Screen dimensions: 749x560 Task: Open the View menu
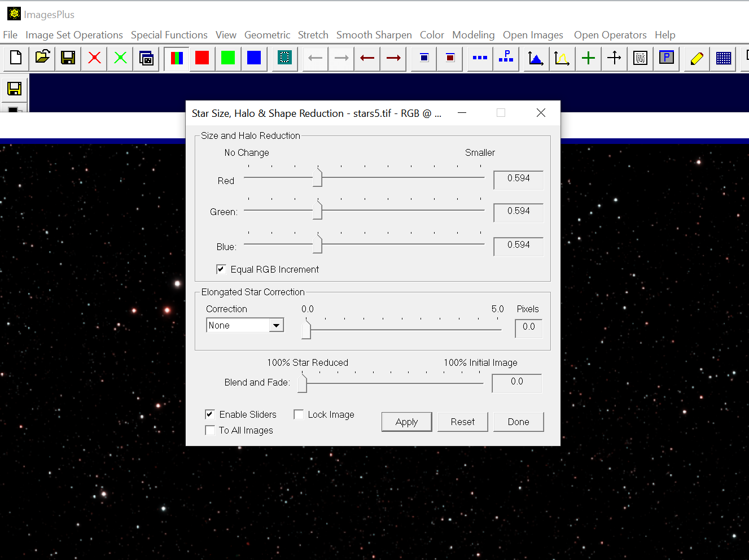pos(226,35)
